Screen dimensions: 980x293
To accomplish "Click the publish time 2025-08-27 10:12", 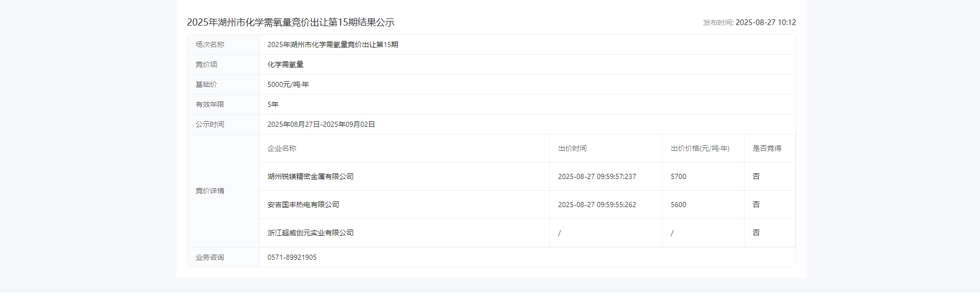I will coord(765,22).
